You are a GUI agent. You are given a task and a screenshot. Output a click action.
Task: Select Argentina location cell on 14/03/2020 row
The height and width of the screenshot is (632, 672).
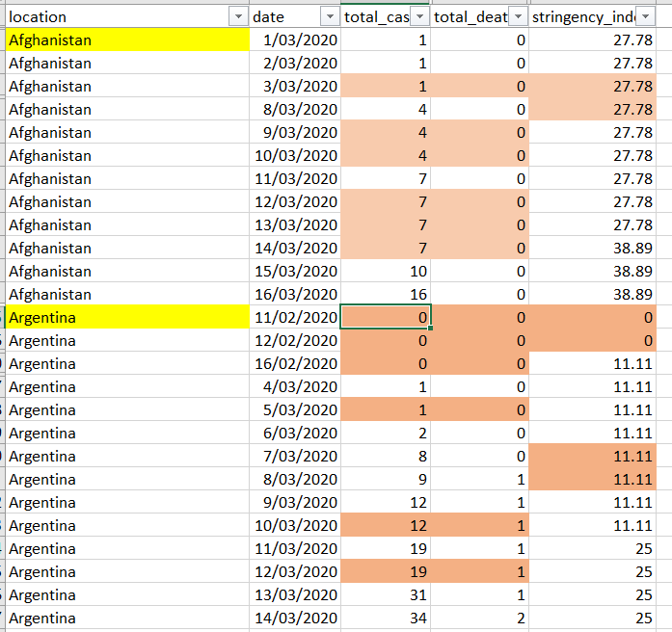[127, 618]
